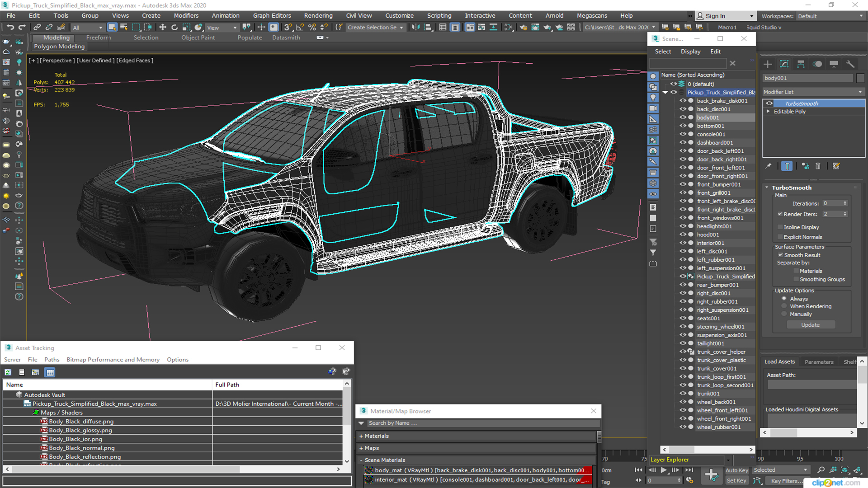Open the selection filter All dropdown

pos(88,28)
